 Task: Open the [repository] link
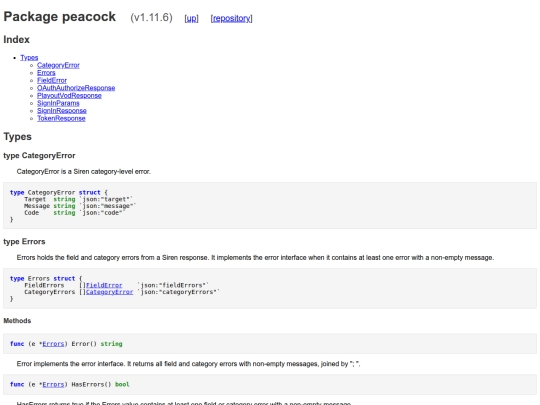coord(231,18)
